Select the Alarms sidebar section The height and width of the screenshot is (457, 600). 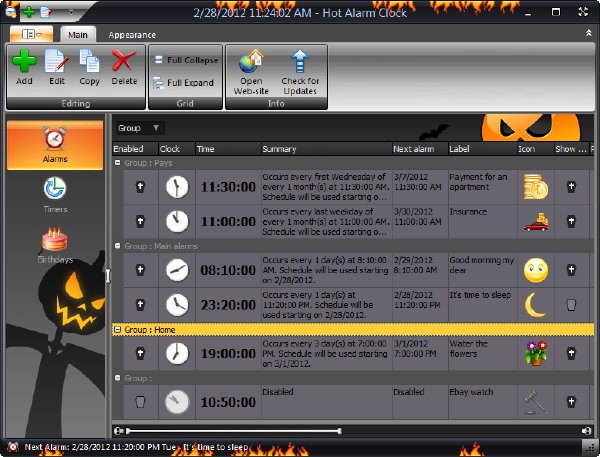tap(55, 145)
